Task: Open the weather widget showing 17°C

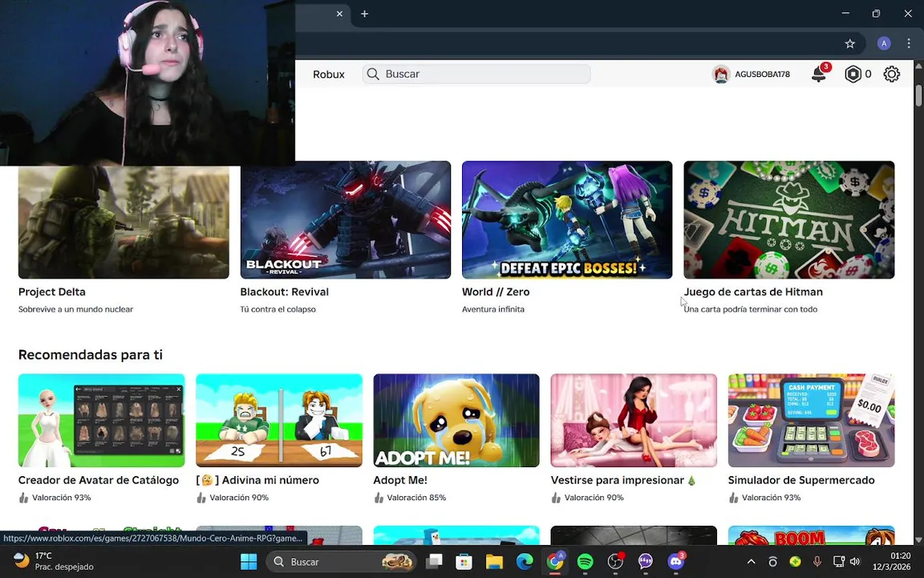Action: pyautogui.click(x=53, y=561)
